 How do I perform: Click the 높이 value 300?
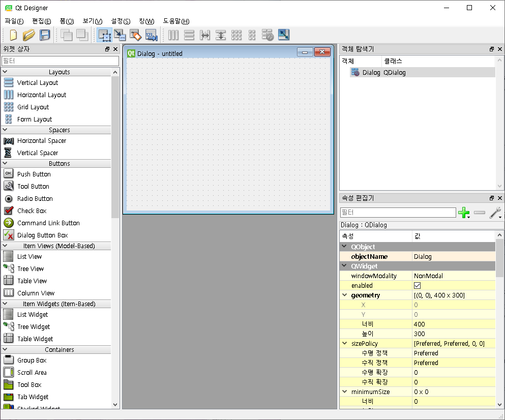pyautogui.click(x=454, y=334)
